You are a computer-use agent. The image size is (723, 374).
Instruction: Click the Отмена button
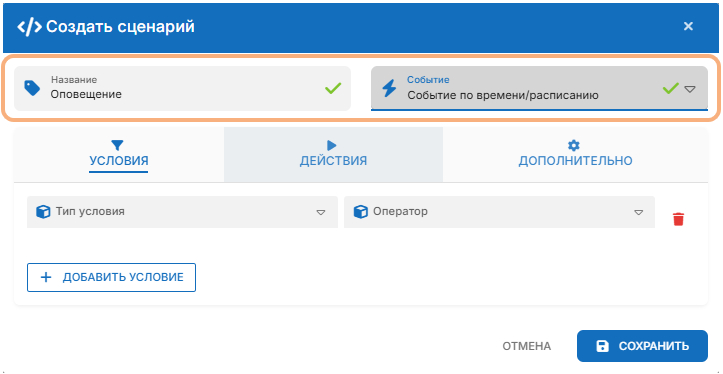point(527,346)
